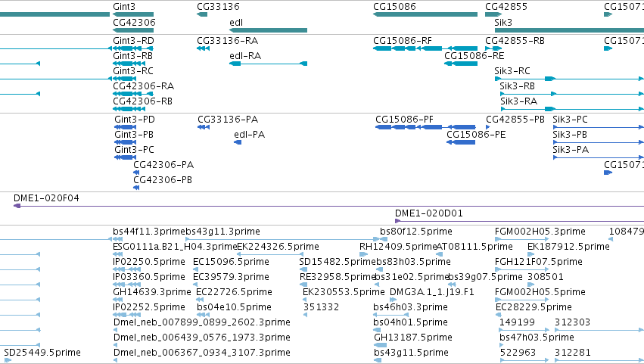Click the ESG0111a.B21_H04.3prime EST label
Screen dimensions: 644x364
(175, 247)
